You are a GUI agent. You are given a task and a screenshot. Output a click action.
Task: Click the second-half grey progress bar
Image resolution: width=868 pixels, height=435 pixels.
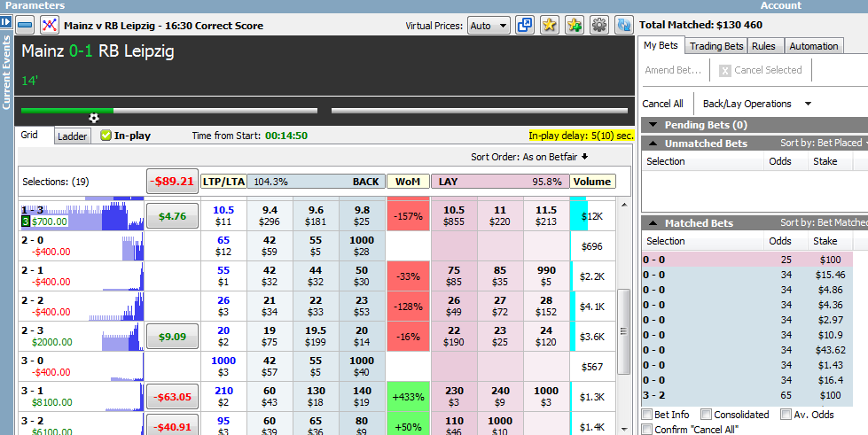click(480, 111)
